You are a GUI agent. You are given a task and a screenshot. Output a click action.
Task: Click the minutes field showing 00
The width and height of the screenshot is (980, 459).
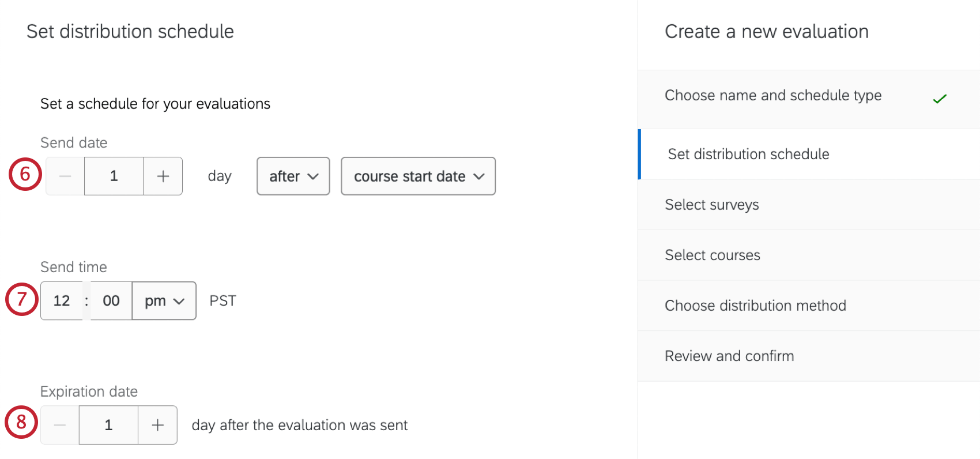coord(110,300)
